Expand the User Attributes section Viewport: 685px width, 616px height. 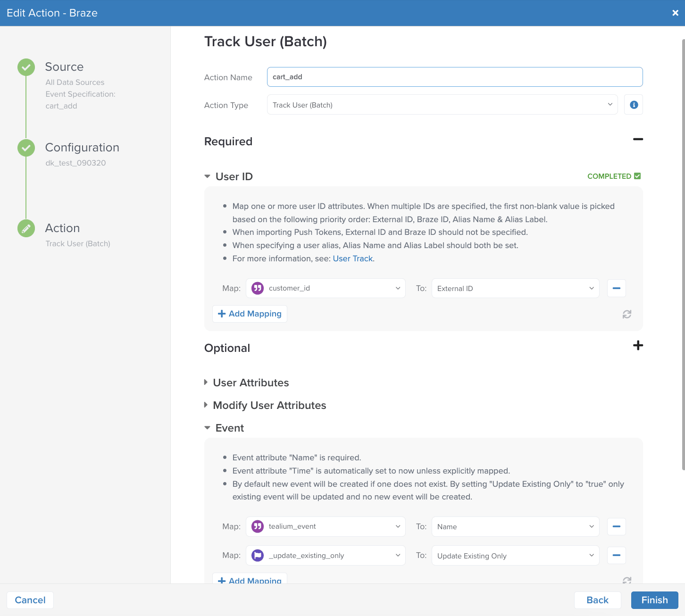[x=251, y=383]
